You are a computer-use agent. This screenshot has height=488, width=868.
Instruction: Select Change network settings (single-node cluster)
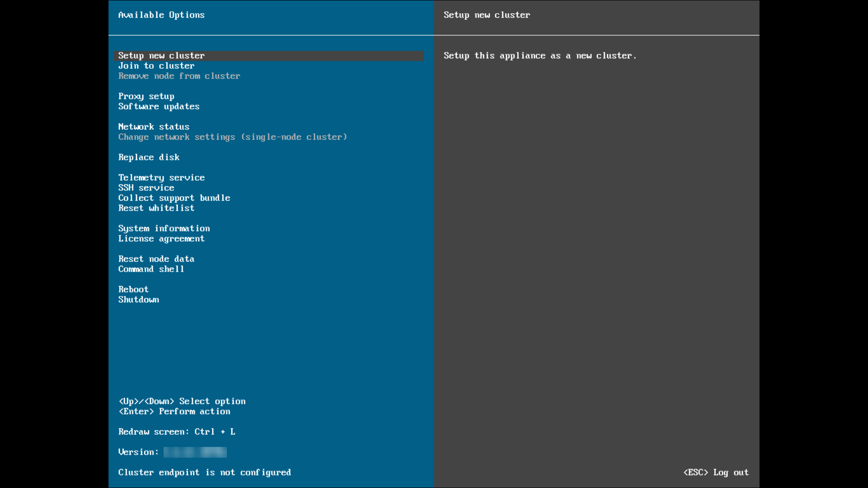[232, 137]
